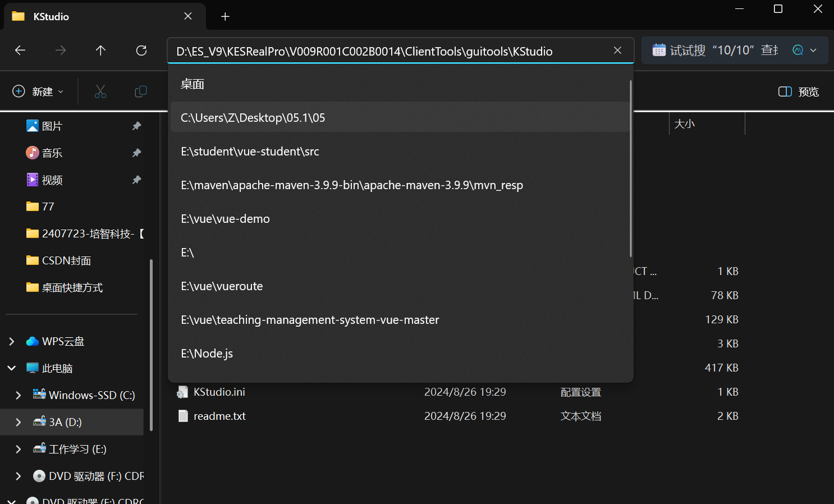Close the KStudio tab
The width and height of the screenshot is (834, 504).
click(188, 16)
